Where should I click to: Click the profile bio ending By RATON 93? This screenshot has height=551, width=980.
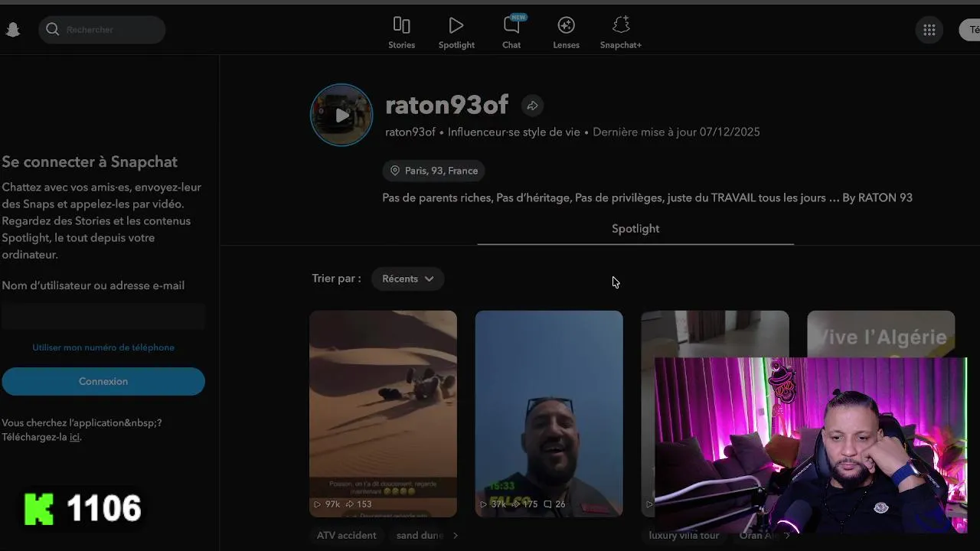[x=647, y=197]
